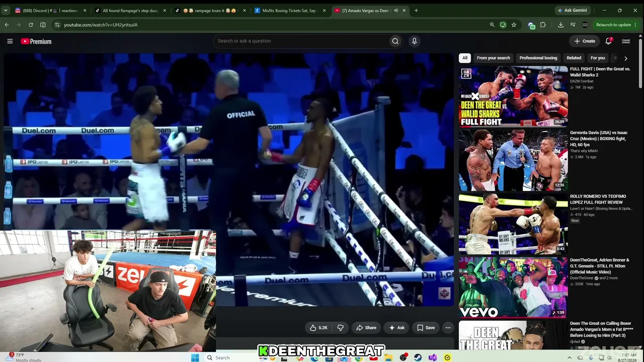Image resolution: width=644 pixels, height=362 pixels.
Task: Close the Discord tab
Action: [85, 11]
